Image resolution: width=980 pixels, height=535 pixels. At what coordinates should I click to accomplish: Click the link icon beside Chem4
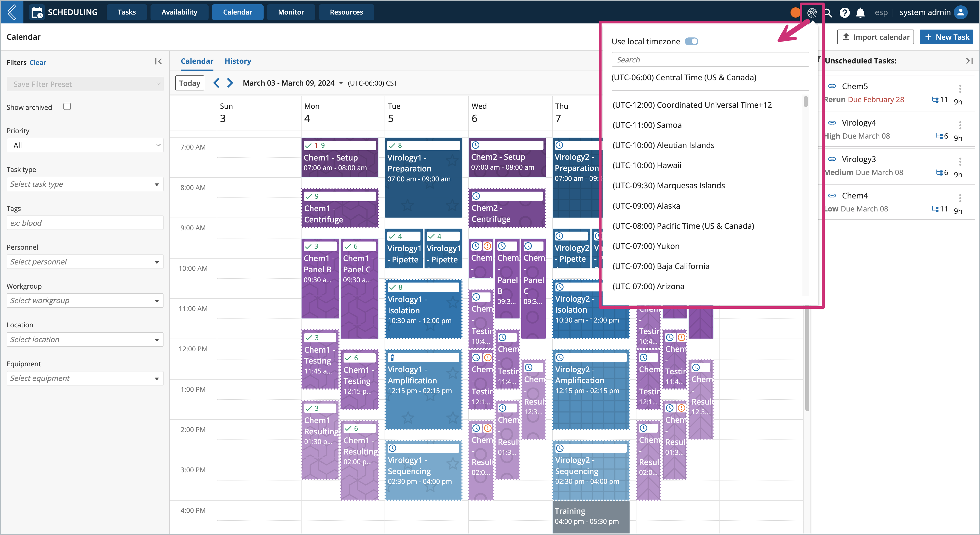click(x=832, y=196)
